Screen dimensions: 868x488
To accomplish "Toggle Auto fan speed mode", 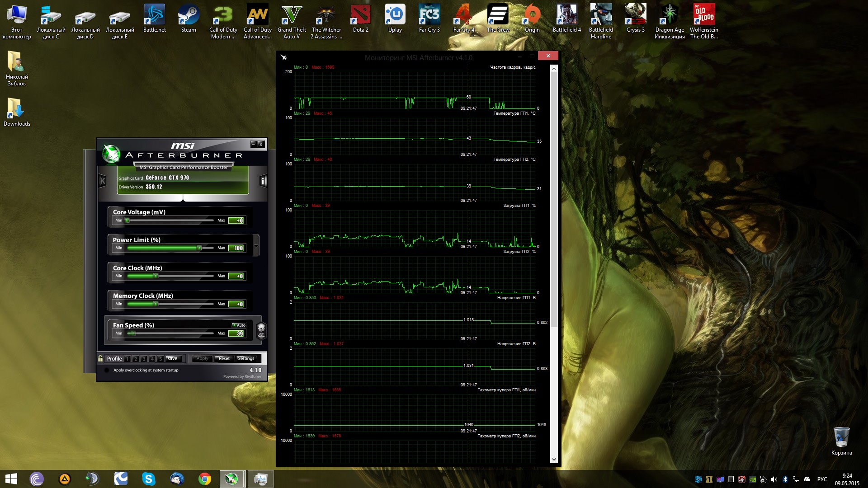I will click(239, 325).
